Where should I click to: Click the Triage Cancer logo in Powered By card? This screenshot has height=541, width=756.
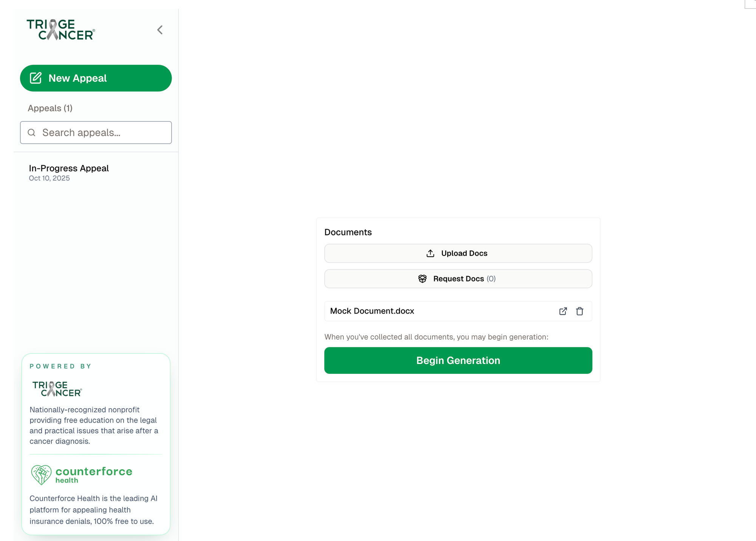(x=57, y=389)
